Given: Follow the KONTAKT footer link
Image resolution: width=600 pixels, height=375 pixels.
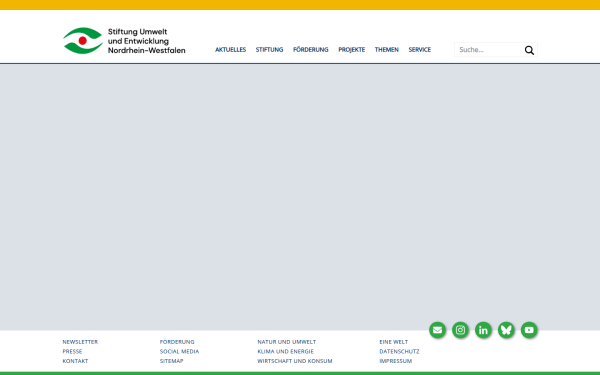Looking at the screenshot, I should pyautogui.click(x=75, y=361).
